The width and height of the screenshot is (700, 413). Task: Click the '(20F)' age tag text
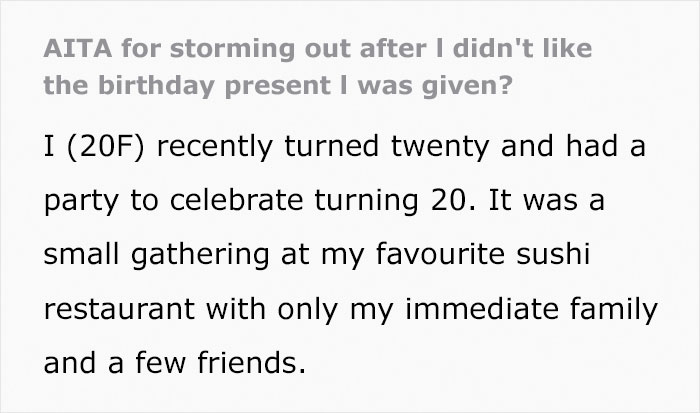[106, 147]
